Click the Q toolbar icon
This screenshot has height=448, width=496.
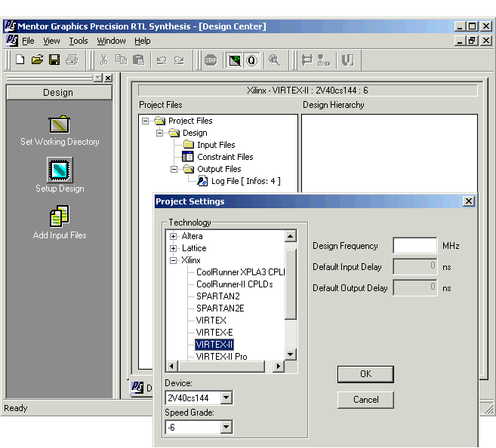click(252, 60)
